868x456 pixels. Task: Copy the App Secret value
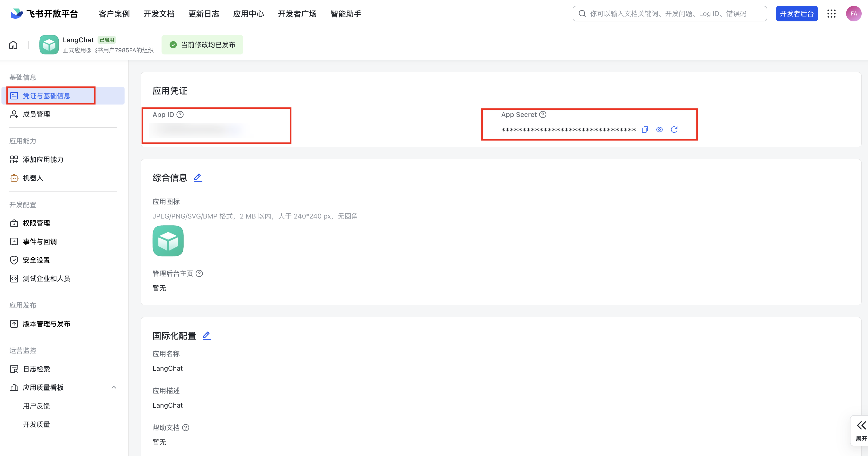click(x=645, y=130)
